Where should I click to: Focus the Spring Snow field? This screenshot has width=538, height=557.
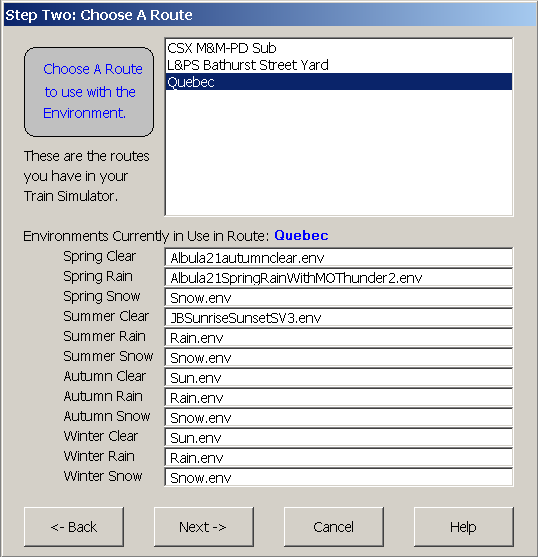(339, 298)
